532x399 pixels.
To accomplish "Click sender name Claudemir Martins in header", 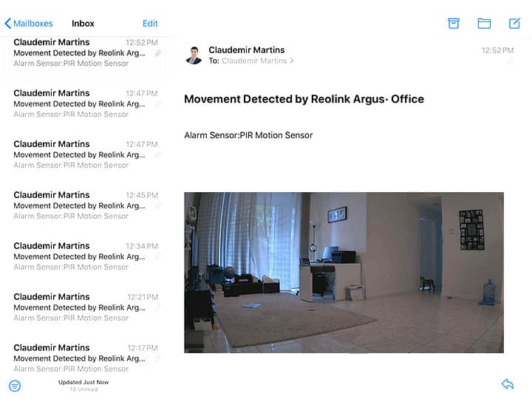I will (246, 50).
